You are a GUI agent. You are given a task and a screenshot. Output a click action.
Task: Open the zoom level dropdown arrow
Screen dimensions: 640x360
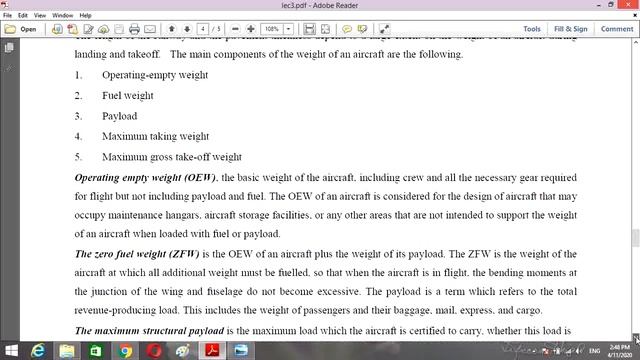(x=288, y=29)
